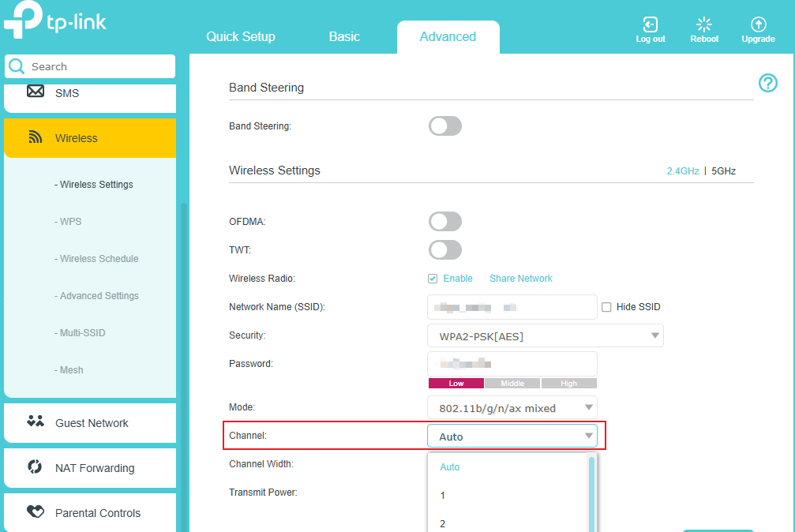The height and width of the screenshot is (532, 795).
Task: Click inside the Network Name SSID field
Action: coord(512,306)
